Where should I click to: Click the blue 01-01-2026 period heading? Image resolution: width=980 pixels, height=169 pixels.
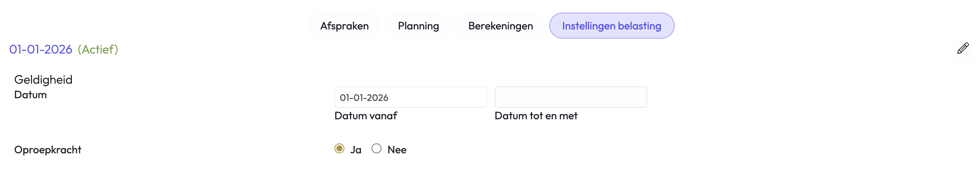(41, 49)
